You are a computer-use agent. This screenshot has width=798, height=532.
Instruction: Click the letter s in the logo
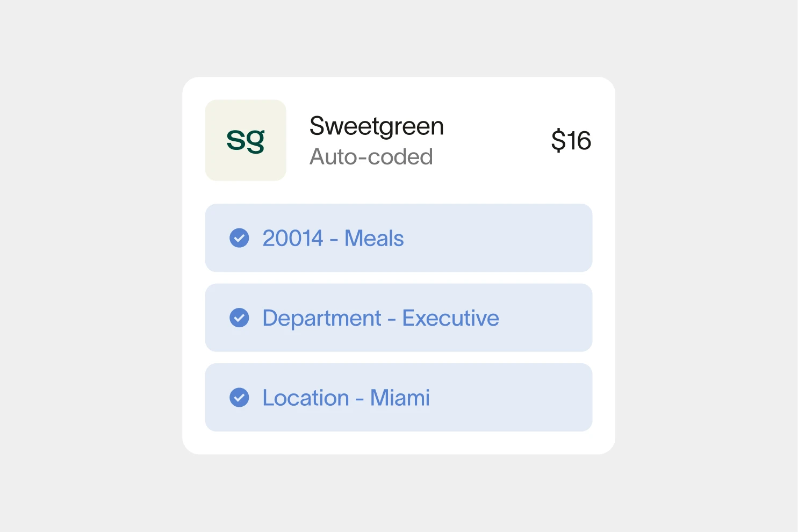(x=236, y=141)
